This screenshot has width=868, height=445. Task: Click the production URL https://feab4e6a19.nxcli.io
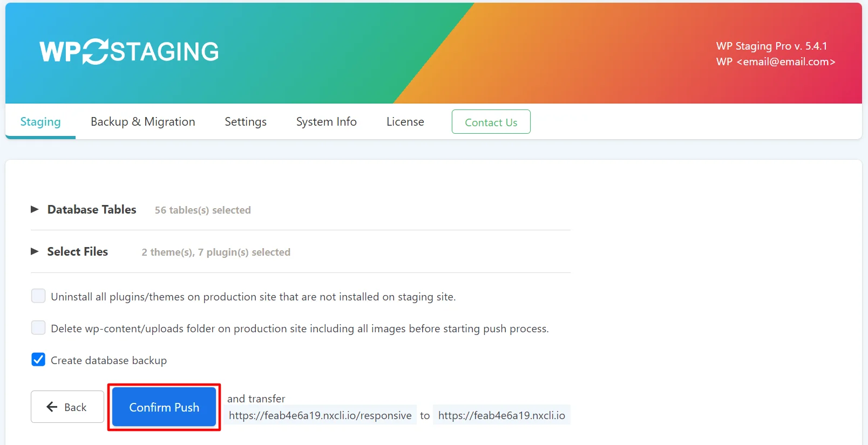point(501,415)
